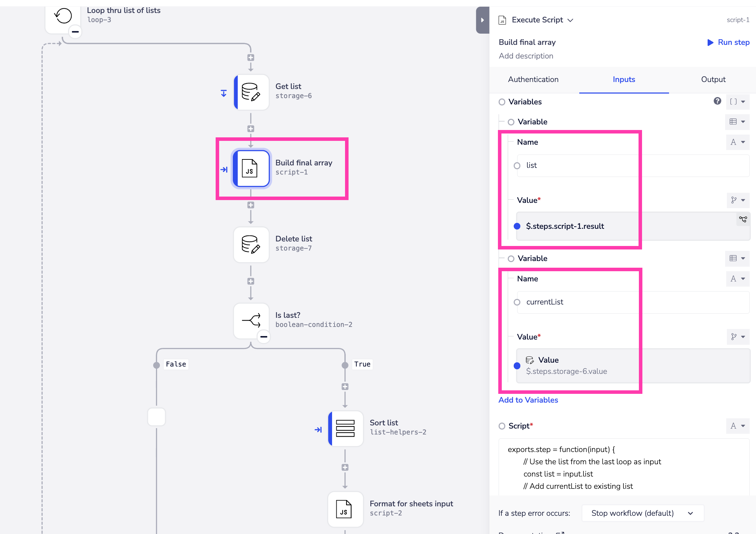Open the Variables help question mark icon

pyautogui.click(x=717, y=101)
